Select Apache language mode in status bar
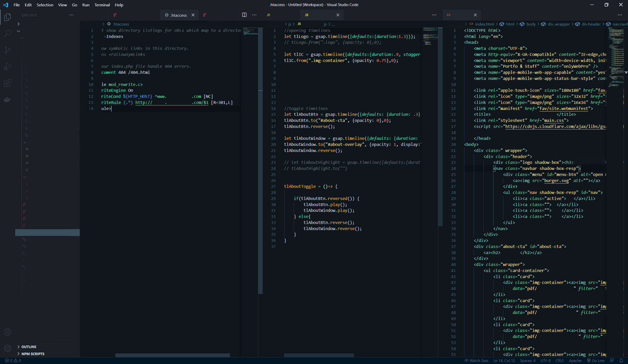 tap(575, 361)
